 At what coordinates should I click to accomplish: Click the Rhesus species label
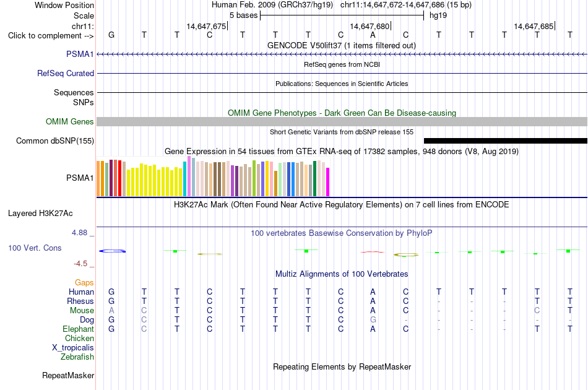[x=80, y=301]
